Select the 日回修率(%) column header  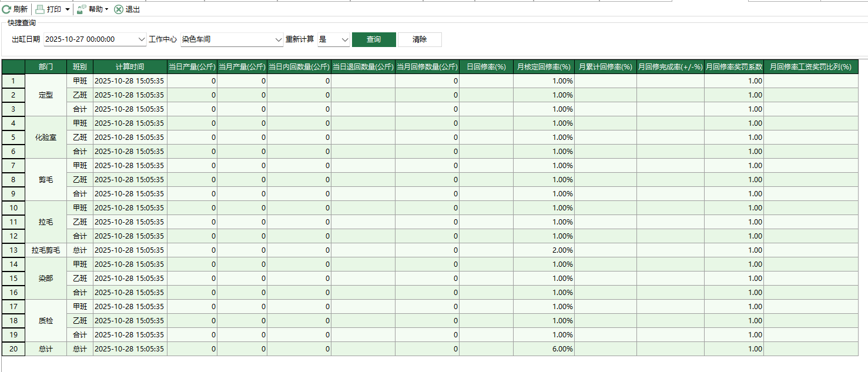486,67
